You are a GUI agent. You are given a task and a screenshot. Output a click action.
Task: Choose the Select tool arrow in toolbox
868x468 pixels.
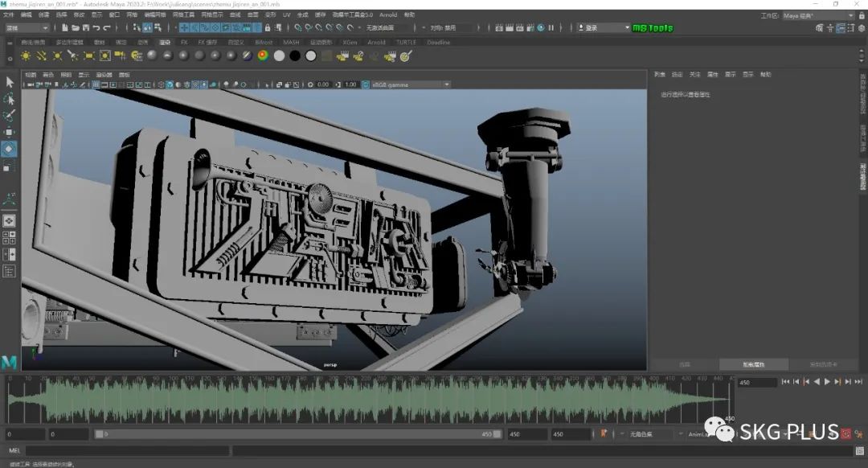coord(9,82)
